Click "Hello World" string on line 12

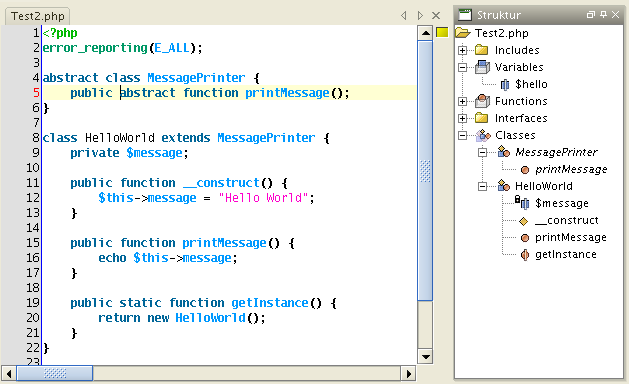tap(263, 197)
